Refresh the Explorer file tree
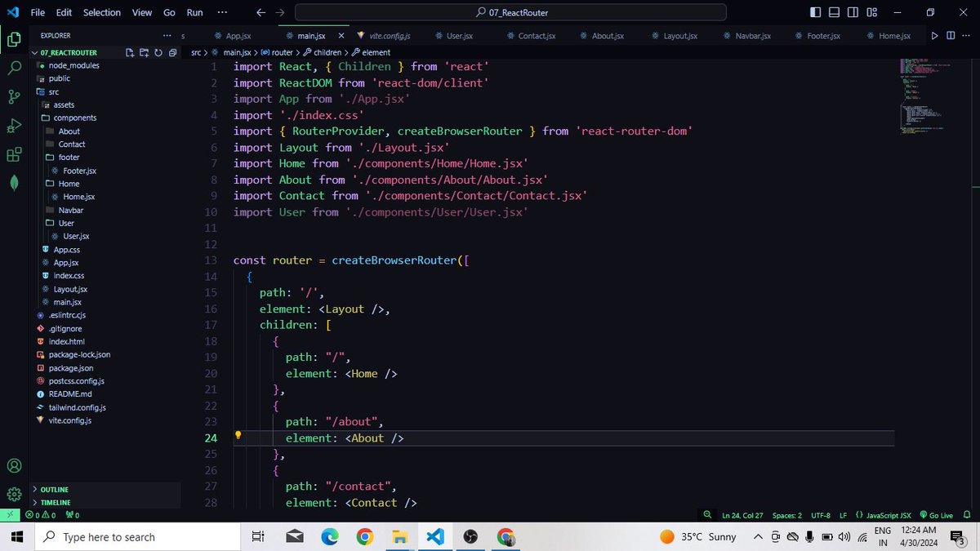This screenshot has height=551, width=980. pos(158,51)
